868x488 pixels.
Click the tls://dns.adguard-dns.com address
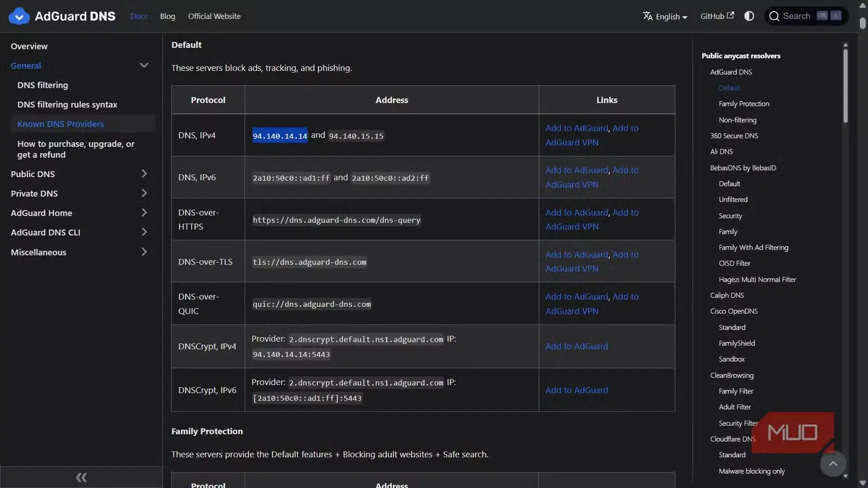coord(309,262)
